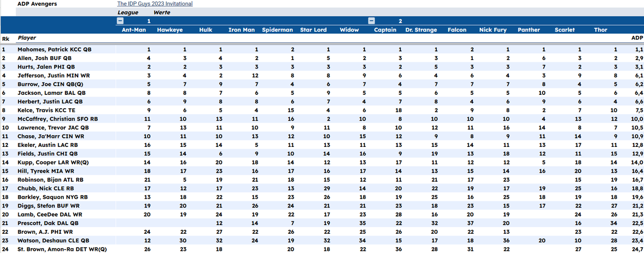Select Watson, Deshaun CLE QB row
Image resolution: width=644 pixels, height=253 pixels.
[x=322, y=242]
